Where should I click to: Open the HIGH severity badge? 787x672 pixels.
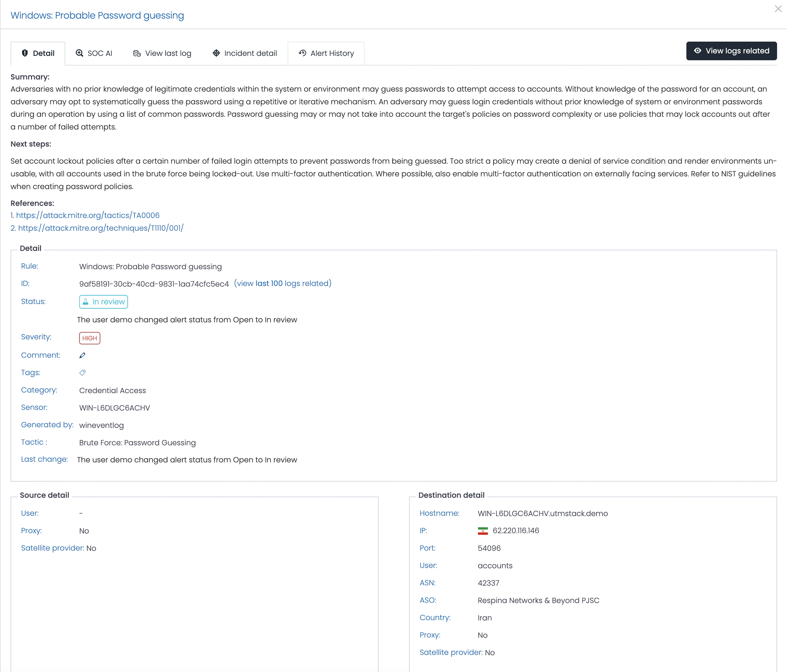(90, 338)
